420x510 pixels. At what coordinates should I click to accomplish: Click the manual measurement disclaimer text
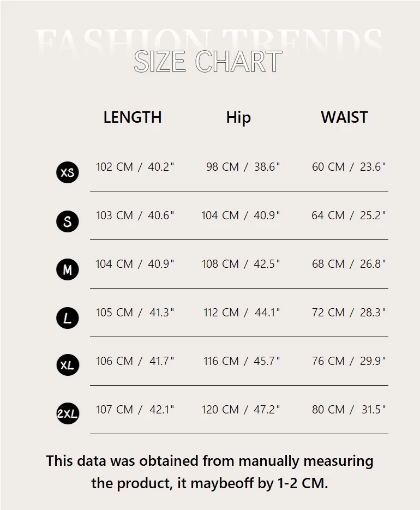(x=210, y=472)
